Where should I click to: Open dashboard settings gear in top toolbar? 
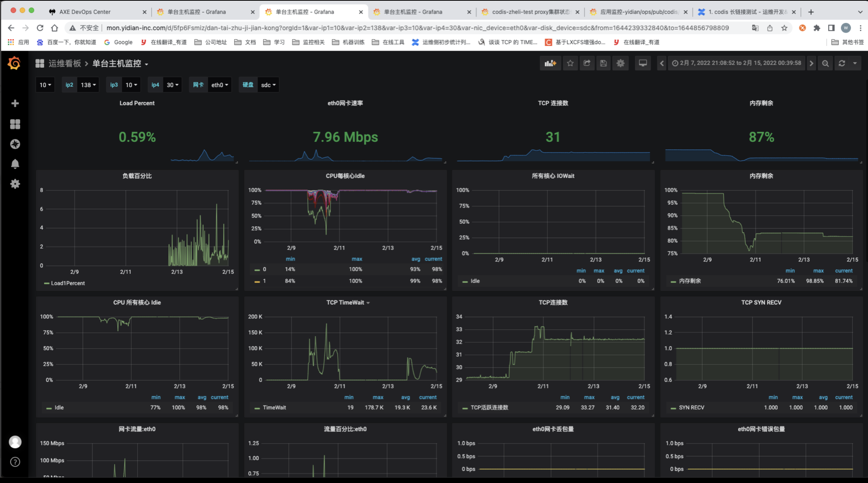621,63
